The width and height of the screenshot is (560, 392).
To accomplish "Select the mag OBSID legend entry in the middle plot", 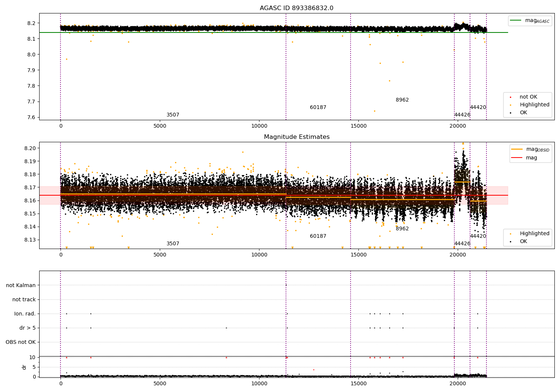I will (531, 149).
